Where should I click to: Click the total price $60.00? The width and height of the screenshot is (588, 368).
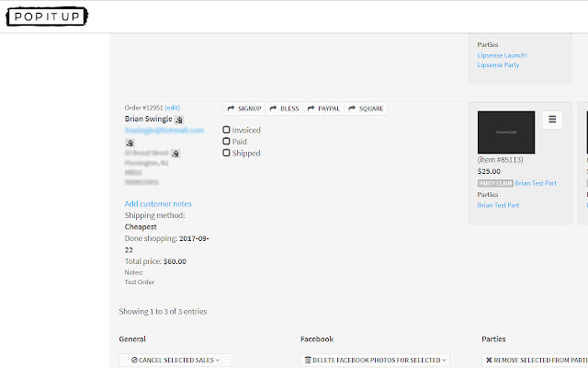point(175,261)
